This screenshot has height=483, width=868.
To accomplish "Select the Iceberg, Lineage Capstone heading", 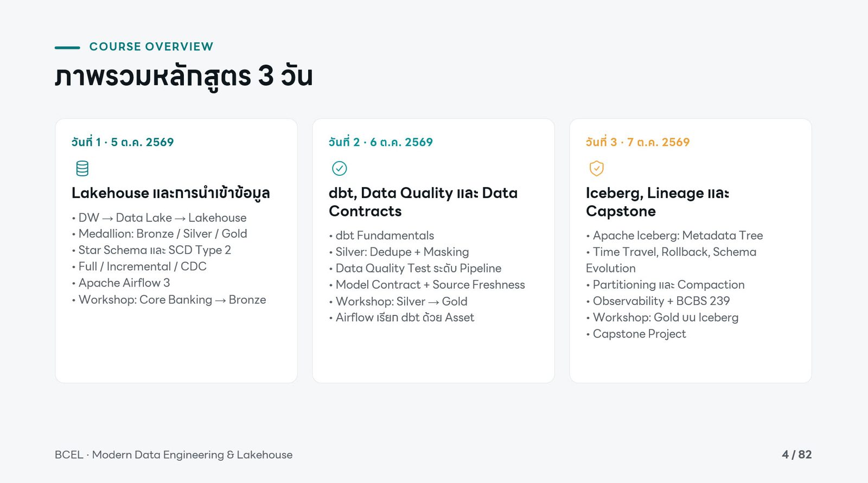I will pyautogui.click(x=658, y=202).
